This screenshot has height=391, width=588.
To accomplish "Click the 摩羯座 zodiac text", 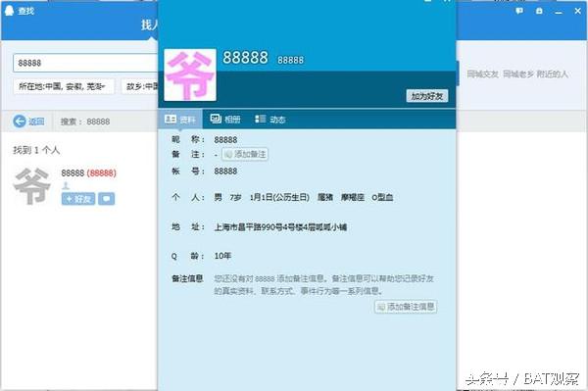I will (x=353, y=197).
